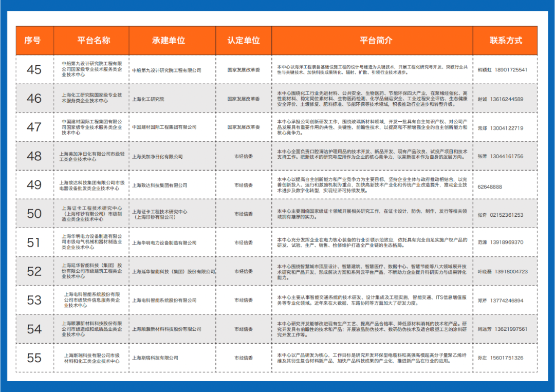
Task: Click 上海美加净日化有限公司 in the 承建单位 column
Action: [158, 156]
